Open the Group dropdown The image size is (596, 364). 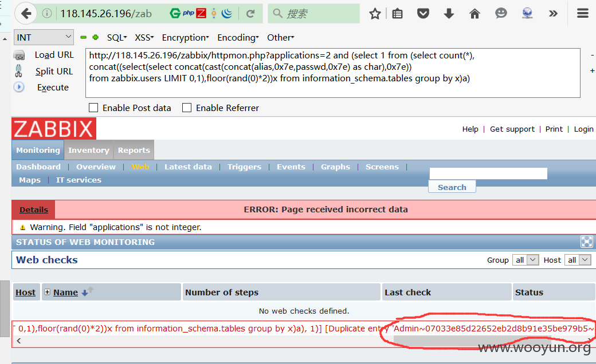tap(526, 260)
